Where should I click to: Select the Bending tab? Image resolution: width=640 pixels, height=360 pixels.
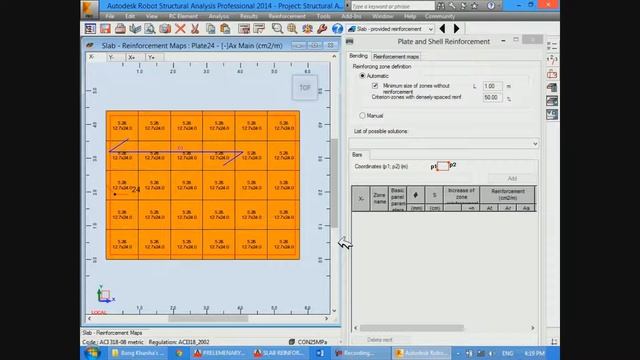click(358, 56)
